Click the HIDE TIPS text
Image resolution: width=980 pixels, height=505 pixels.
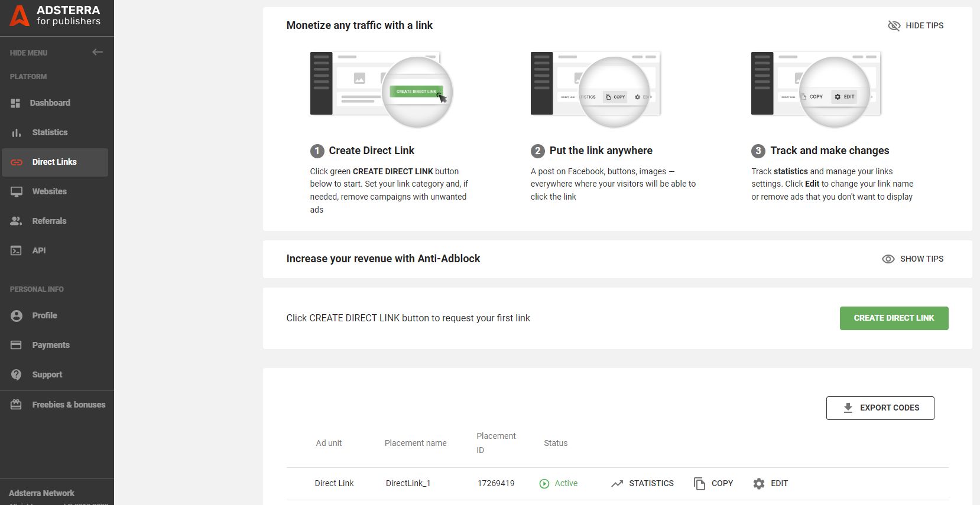(x=924, y=25)
